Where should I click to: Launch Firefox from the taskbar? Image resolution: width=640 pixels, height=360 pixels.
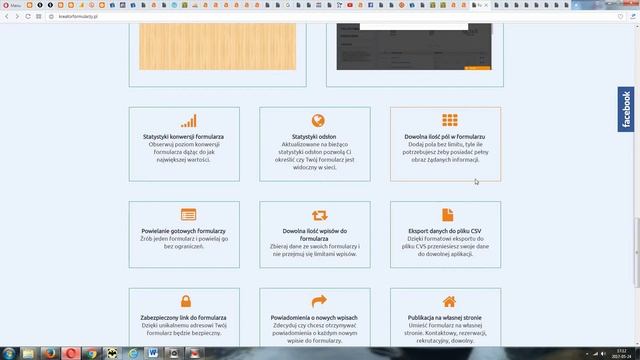pos(50,353)
